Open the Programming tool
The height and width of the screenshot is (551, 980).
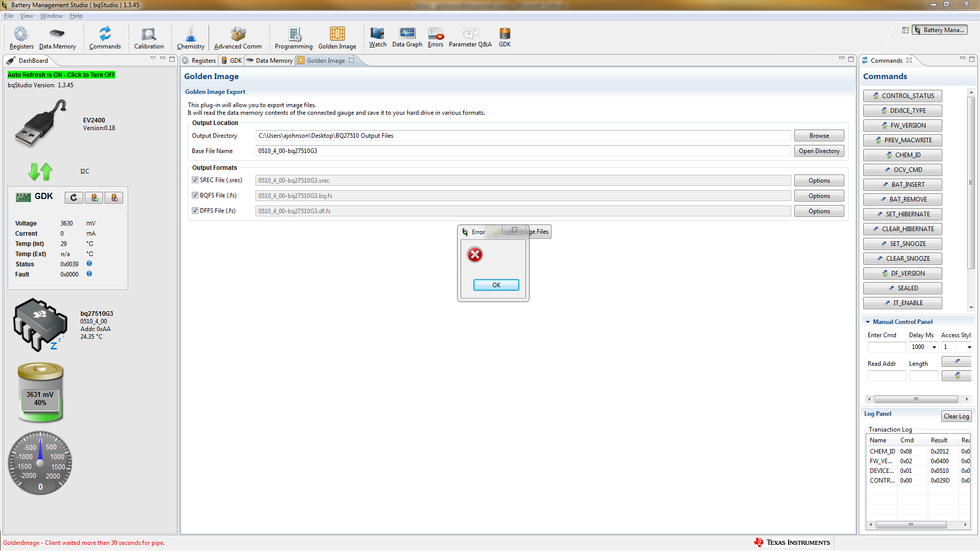[x=294, y=38]
